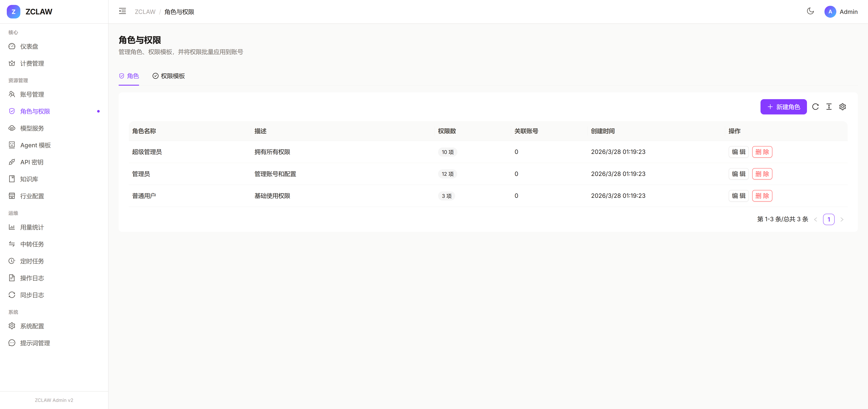Collapse the sidebar menu icon

[122, 12]
